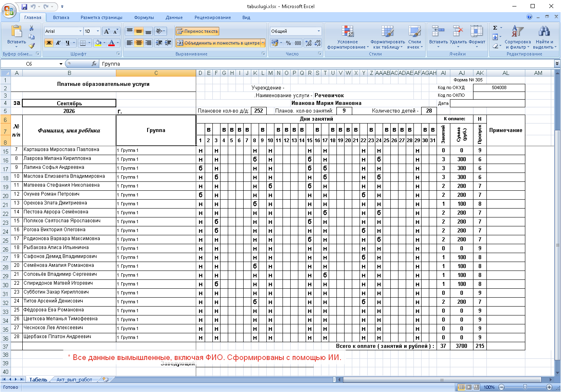
Task: Open Format as Table (Форматировать как таблицу)
Action: [x=388, y=37]
